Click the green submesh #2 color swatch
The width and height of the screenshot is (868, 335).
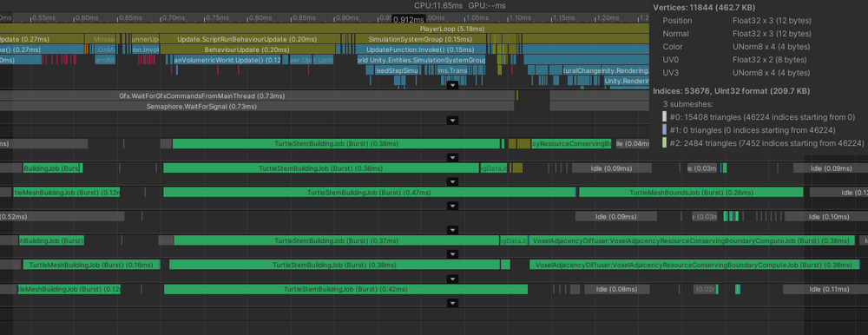click(664, 143)
